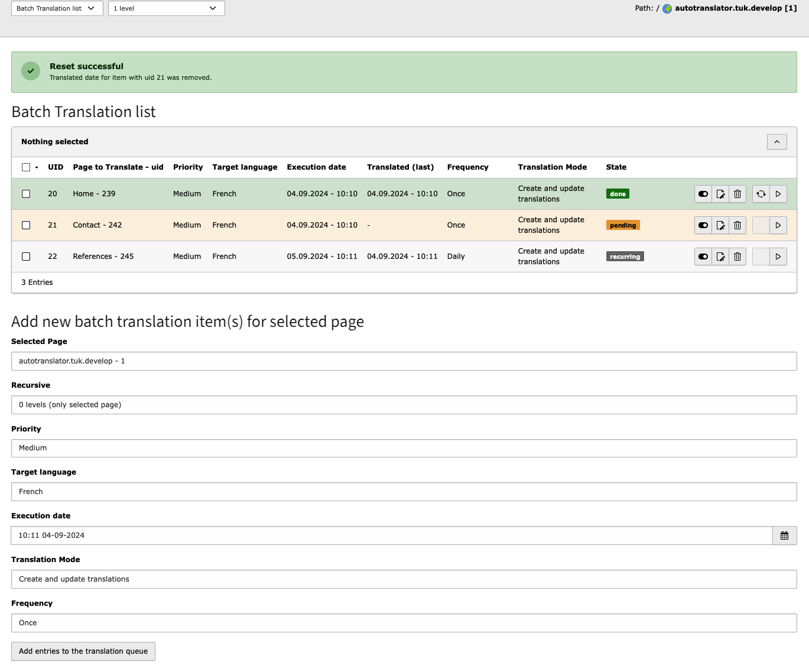Run translation for References - 245 row
Image resolution: width=809 pixels, height=672 pixels.
coord(778,257)
